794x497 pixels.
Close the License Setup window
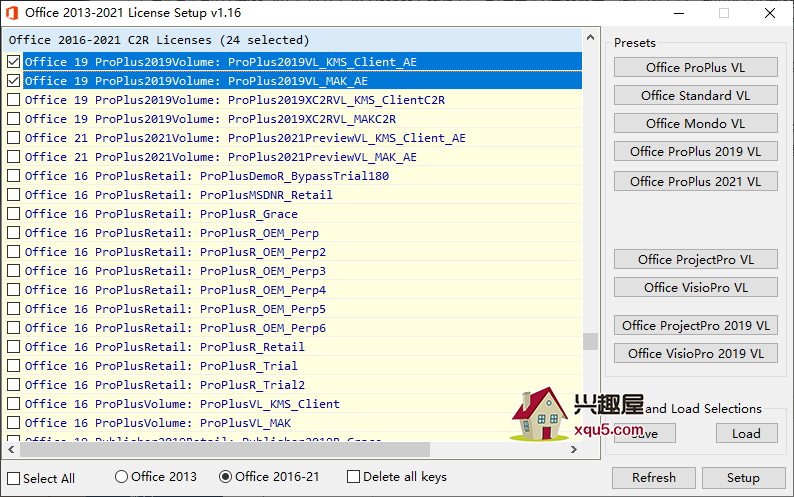click(770, 13)
